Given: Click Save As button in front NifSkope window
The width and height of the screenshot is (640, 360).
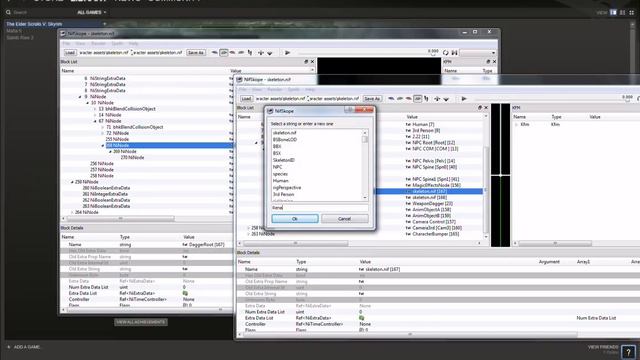Looking at the screenshot, I should [372, 99].
